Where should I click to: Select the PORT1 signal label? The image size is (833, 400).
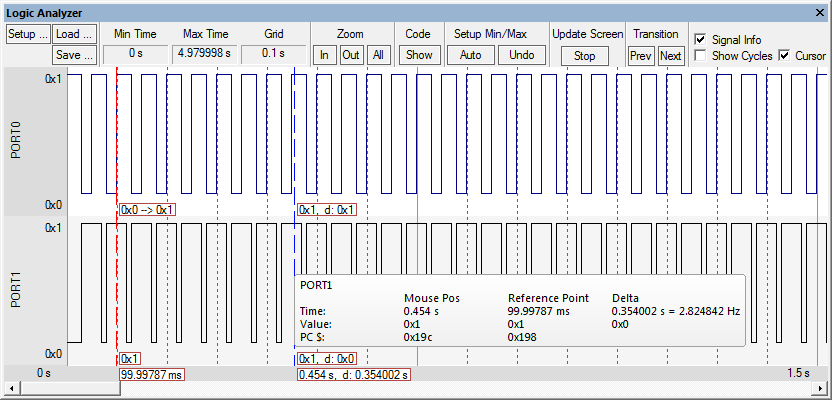(x=15, y=290)
